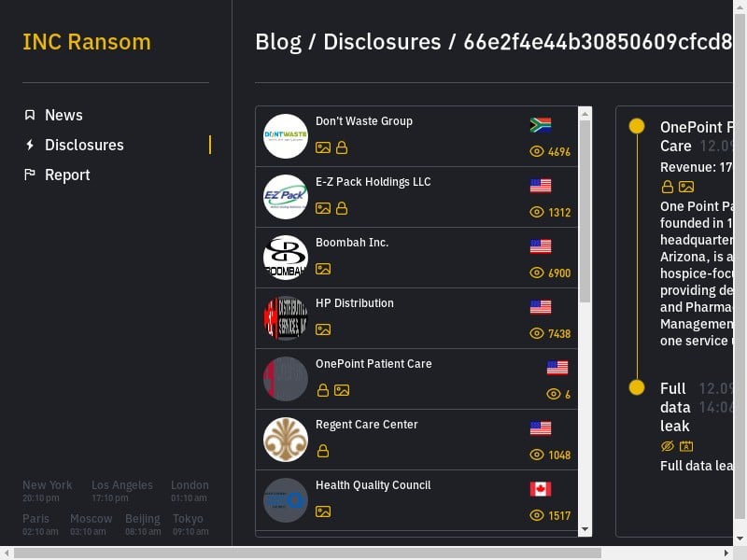Image resolution: width=747 pixels, height=560 pixels.
Task: Open the Don't Waste Group entry
Action: pos(416,136)
